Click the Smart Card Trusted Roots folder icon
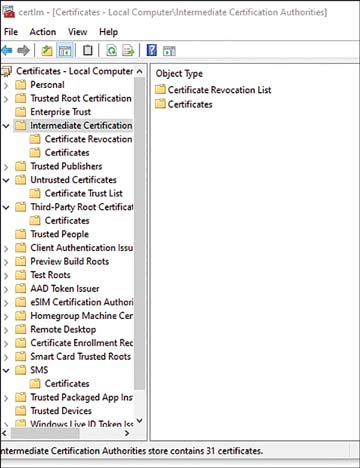The width and height of the screenshot is (360, 468). click(21, 356)
